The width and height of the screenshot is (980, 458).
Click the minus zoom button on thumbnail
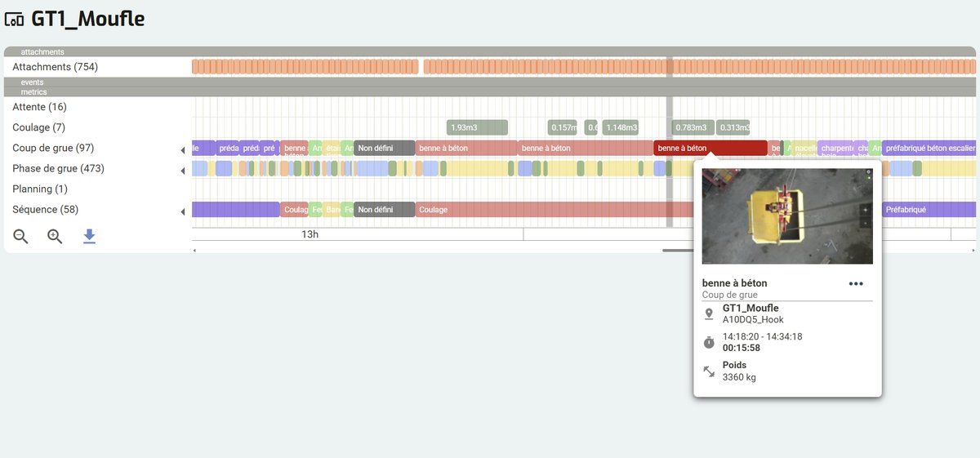coord(865,221)
